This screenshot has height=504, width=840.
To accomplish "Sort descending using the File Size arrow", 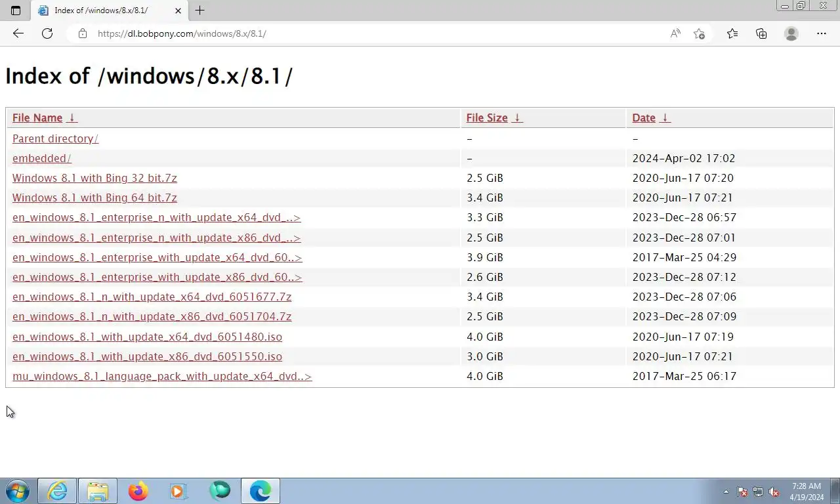I will pos(517,118).
